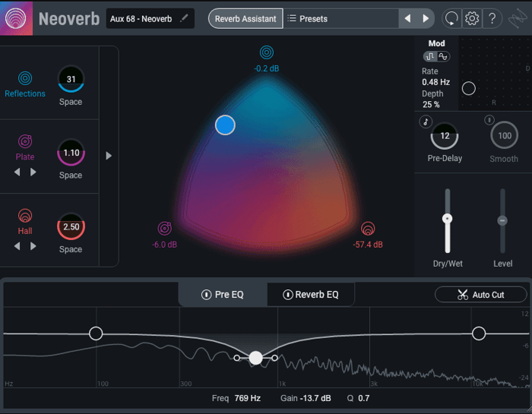Screen dimensions: 532x414
Task: Select next Plate reverb type
Action: pos(33,172)
